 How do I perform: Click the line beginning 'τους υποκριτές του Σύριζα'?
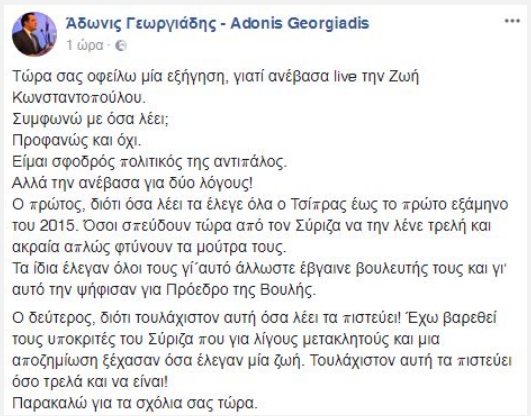[x=226, y=339]
